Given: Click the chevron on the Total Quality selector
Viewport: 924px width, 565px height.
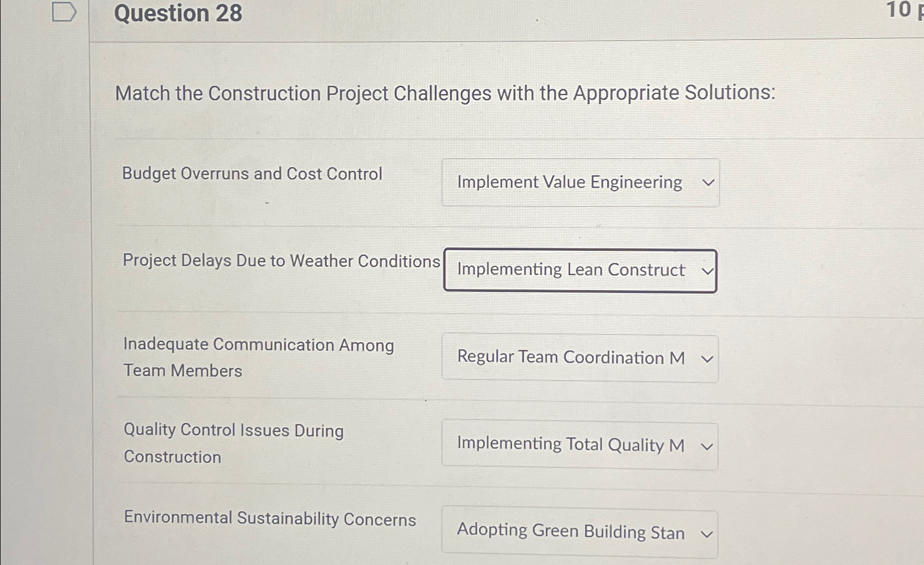Looking at the screenshot, I should tap(707, 446).
